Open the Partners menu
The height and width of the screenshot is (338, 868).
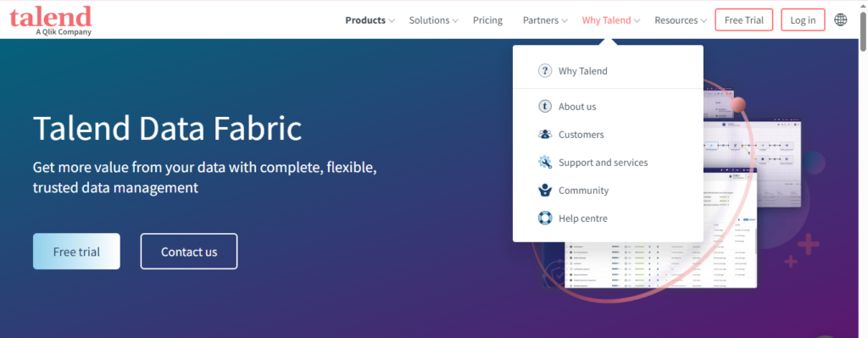click(541, 20)
